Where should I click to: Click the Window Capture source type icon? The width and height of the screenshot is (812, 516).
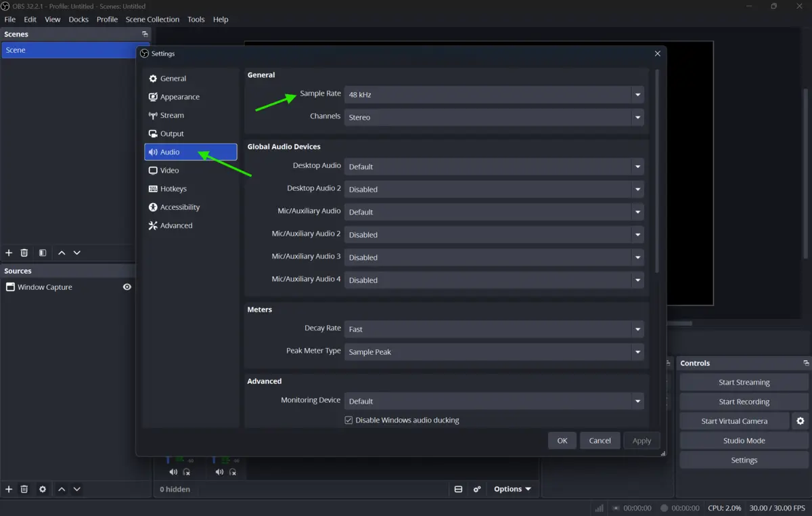pyautogui.click(x=10, y=287)
